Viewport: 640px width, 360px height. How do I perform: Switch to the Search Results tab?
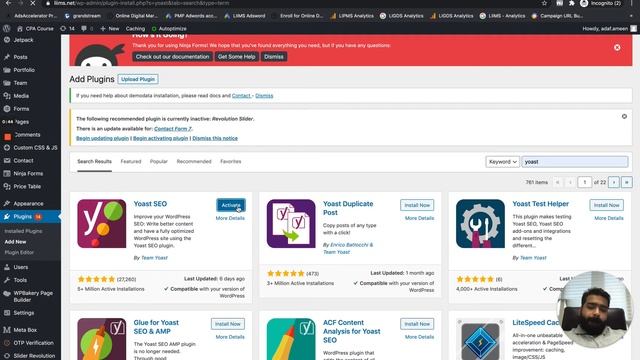[94, 162]
